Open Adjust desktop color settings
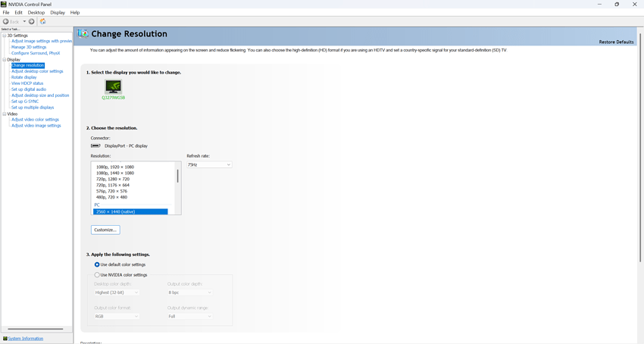 [37, 71]
